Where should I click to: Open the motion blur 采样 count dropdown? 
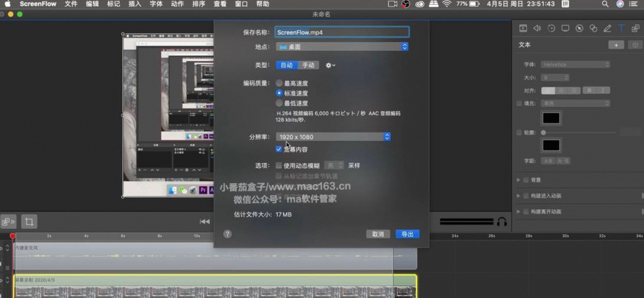click(334, 165)
